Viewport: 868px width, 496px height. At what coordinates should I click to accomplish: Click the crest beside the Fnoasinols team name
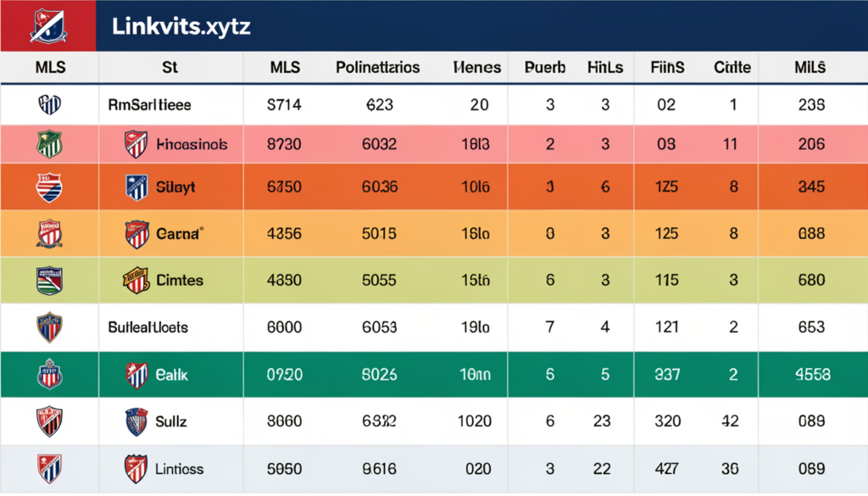coord(136,145)
